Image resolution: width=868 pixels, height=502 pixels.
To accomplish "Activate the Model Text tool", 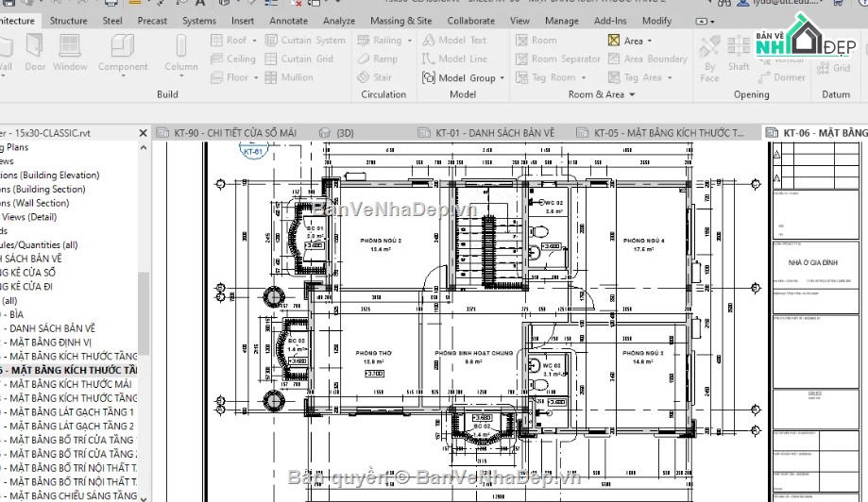I will click(x=454, y=41).
